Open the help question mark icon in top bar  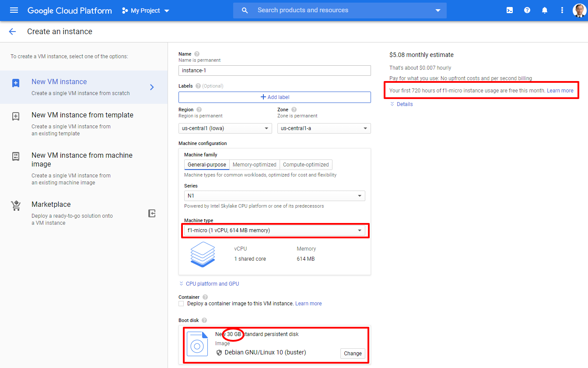(x=527, y=10)
